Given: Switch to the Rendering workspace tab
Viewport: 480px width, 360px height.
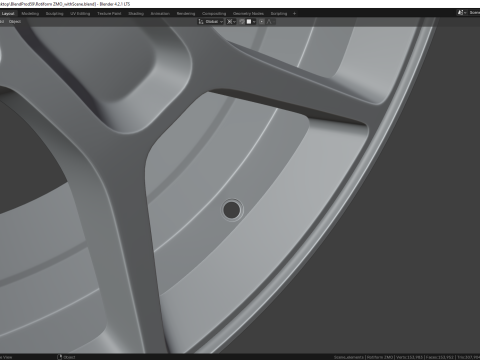Looking at the screenshot, I should coord(186,14).
